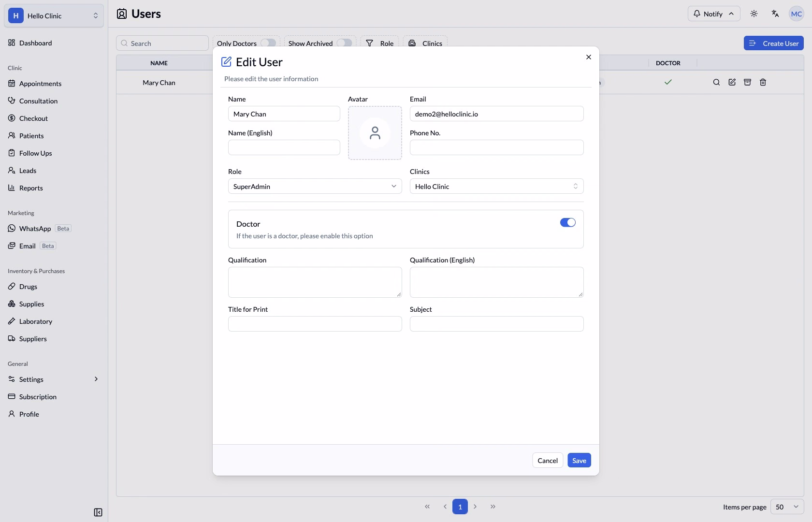Image resolution: width=812 pixels, height=522 pixels.
Task: Click the avatar upload placeholder
Action: (375, 133)
